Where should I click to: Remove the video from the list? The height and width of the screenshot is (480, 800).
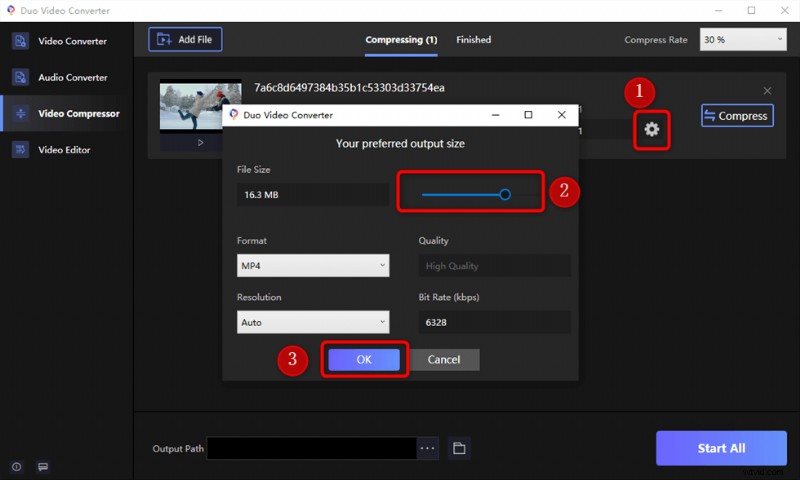point(767,91)
